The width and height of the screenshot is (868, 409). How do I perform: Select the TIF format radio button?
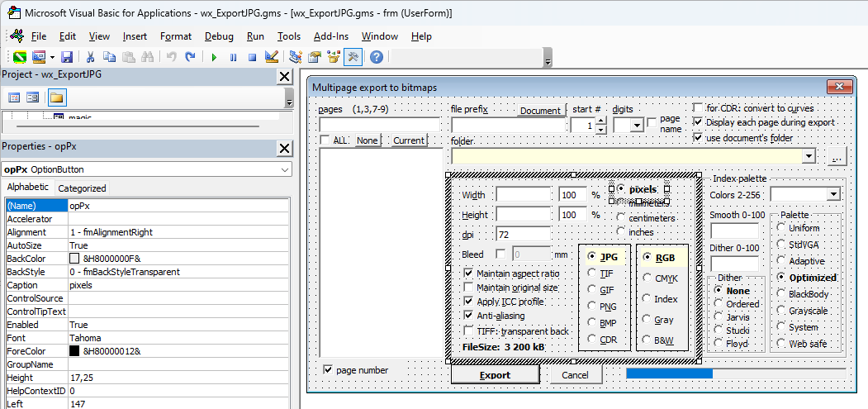592,273
